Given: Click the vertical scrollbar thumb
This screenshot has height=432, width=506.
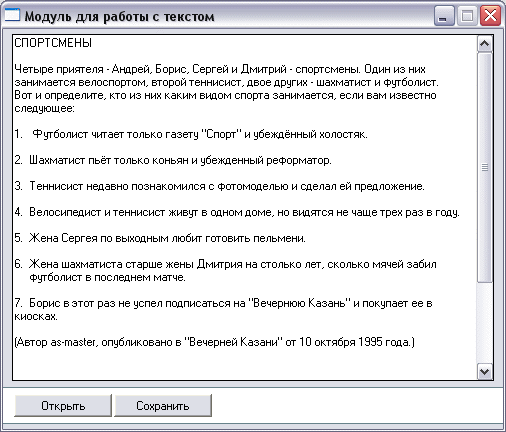Looking at the screenshot, I should pos(484,167).
